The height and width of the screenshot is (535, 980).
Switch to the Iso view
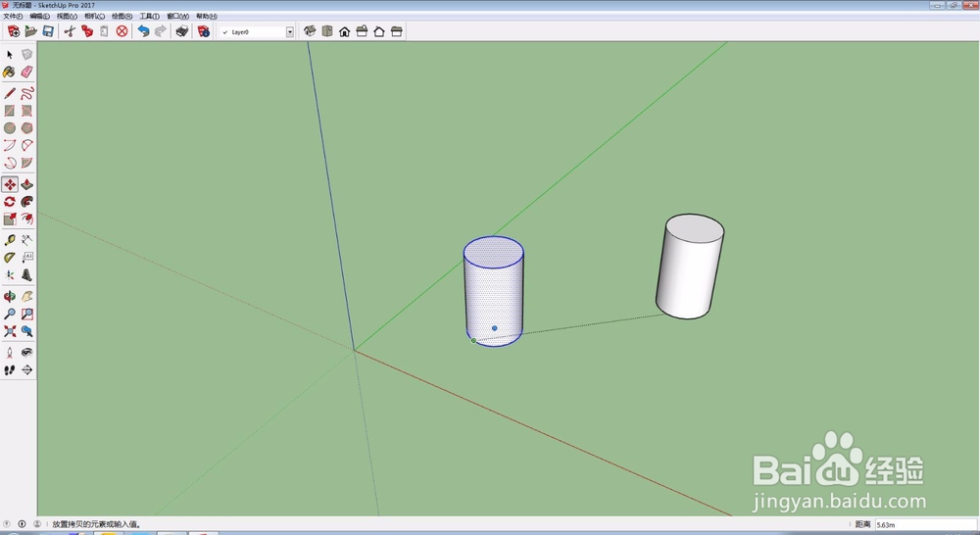(x=310, y=31)
